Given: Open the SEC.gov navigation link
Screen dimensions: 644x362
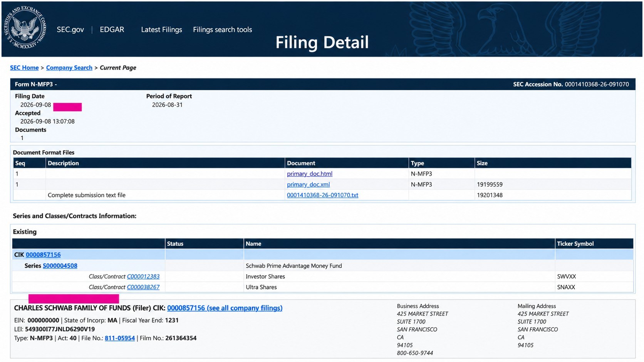Looking at the screenshot, I should coord(70,30).
